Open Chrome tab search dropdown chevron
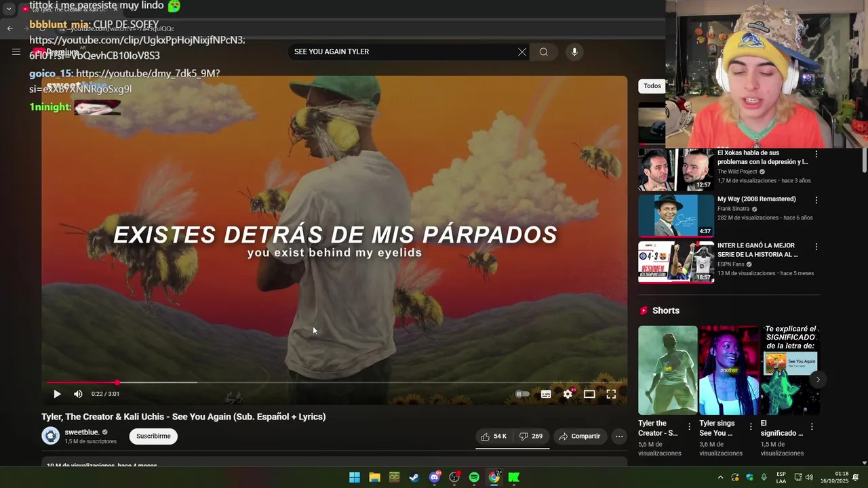The width and height of the screenshot is (868, 488). pyautogui.click(x=9, y=9)
